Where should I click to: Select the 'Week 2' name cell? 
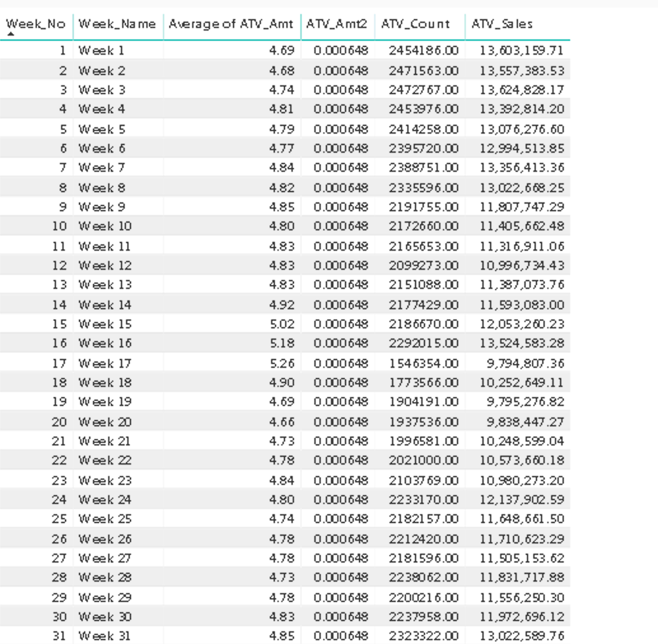tap(102, 71)
